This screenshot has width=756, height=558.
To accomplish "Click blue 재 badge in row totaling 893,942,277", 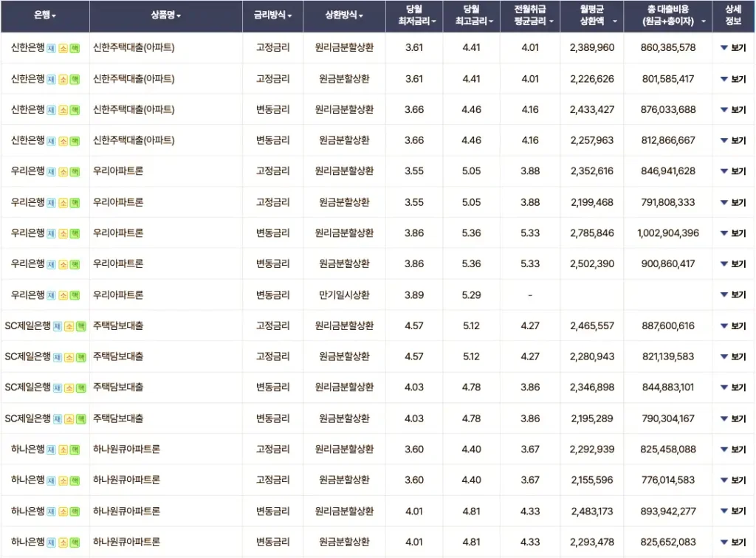I will point(51,512).
